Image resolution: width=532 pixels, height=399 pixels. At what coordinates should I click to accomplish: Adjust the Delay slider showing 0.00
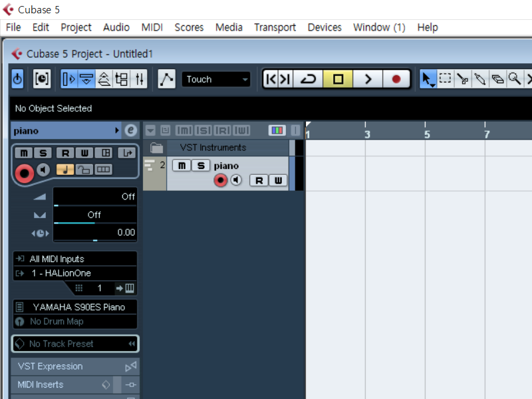click(95, 233)
